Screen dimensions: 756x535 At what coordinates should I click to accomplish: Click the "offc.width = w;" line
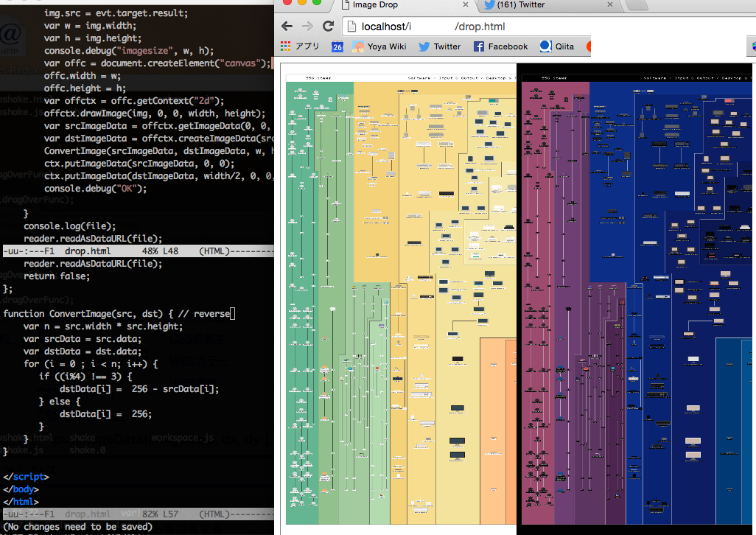(x=82, y=76)
